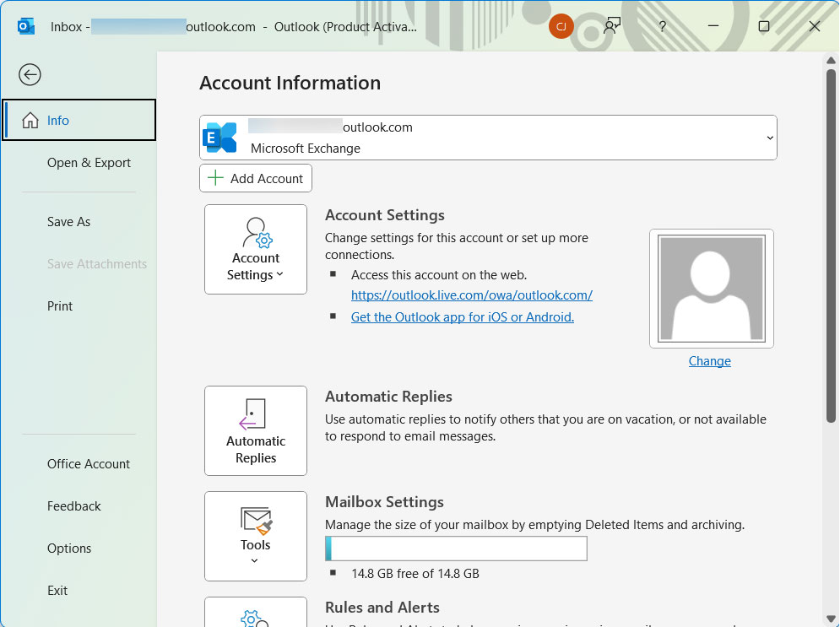The height and width of the screenshot is (627, 840).
Task: Switch to the Open & Export page
Action: 89,162
